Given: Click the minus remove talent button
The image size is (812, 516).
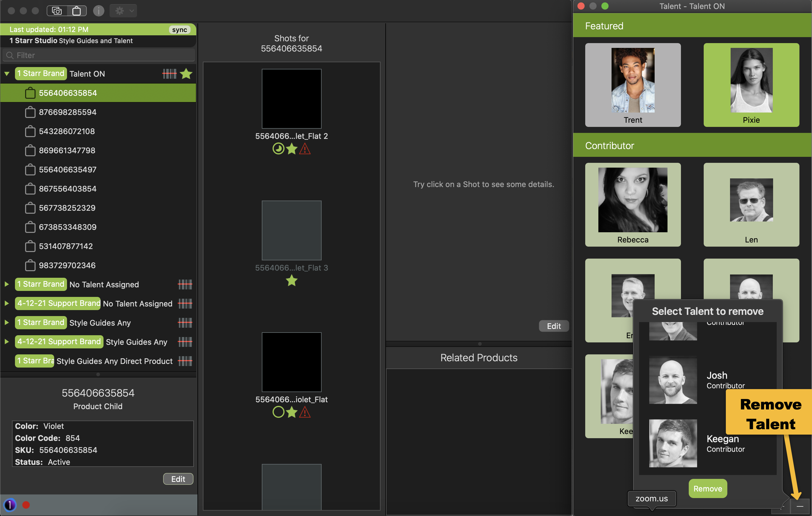Looking at the screenshot, I should click(x=800, y=506).
